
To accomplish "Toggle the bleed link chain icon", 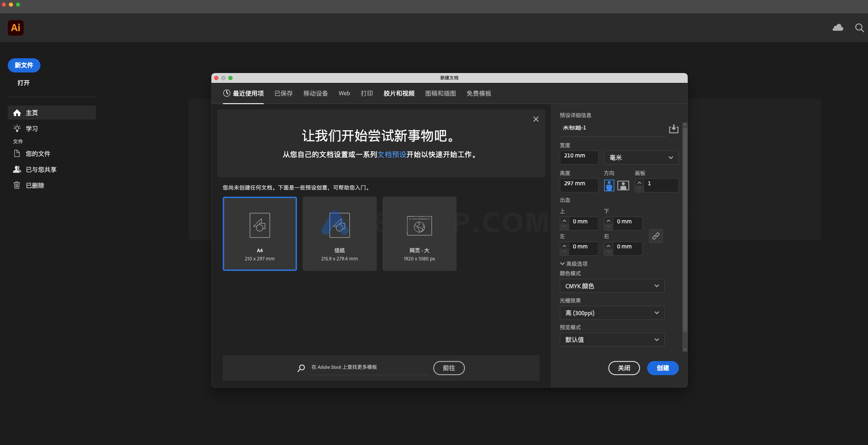I will coord(656,236).
